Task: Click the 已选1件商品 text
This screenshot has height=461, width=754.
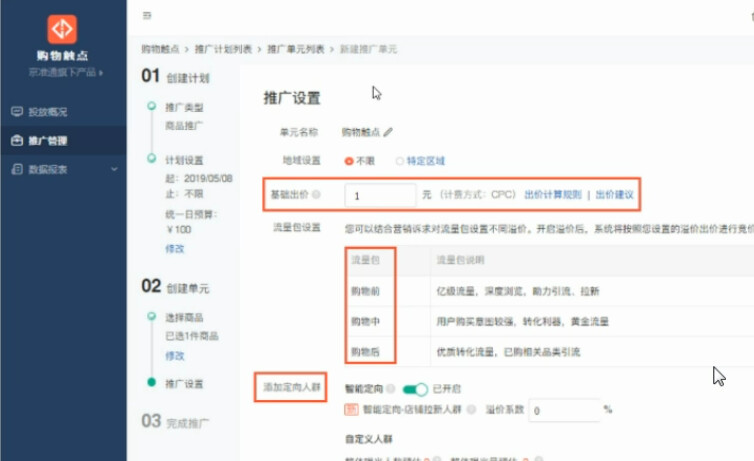Action: [191, 336]
